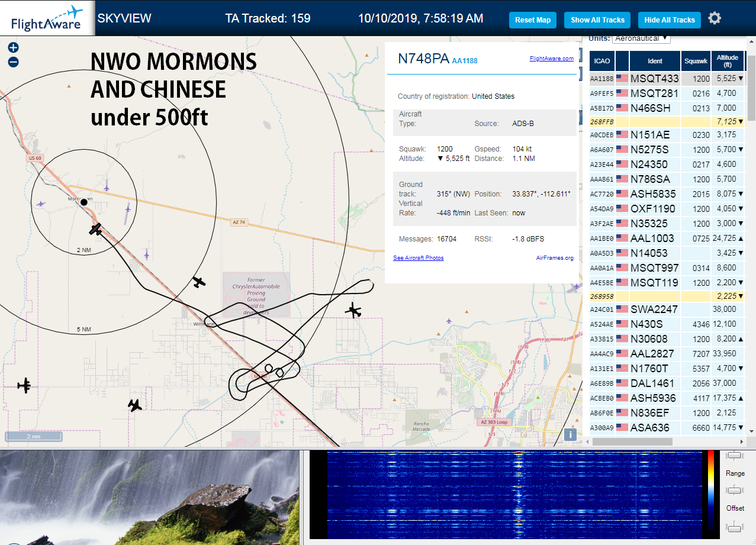
Task: Click the Hide All Tracks button
Action: pos(670,20)
